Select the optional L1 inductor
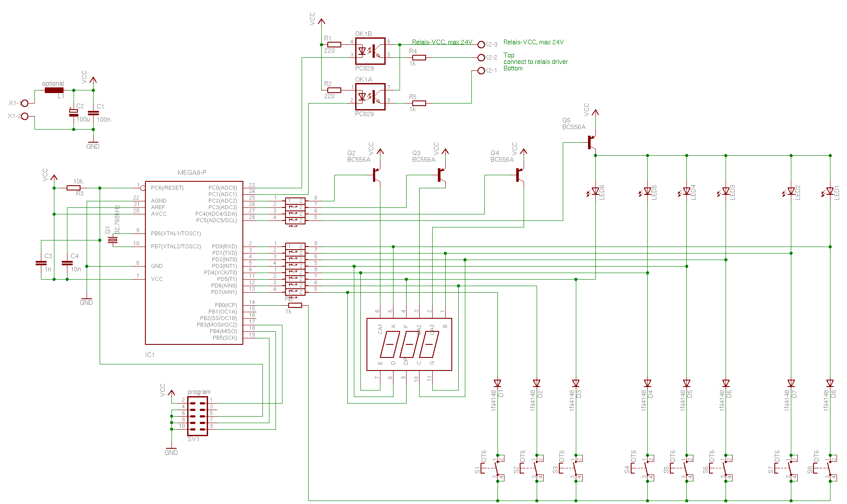847x504 pixels. 54,90
